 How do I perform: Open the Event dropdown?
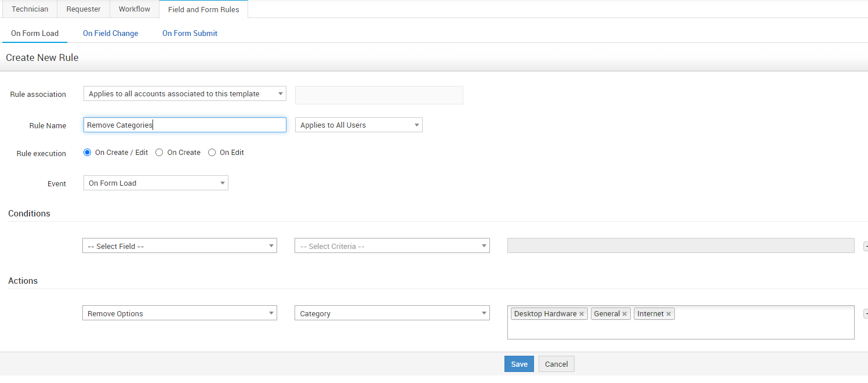point(155,183)
